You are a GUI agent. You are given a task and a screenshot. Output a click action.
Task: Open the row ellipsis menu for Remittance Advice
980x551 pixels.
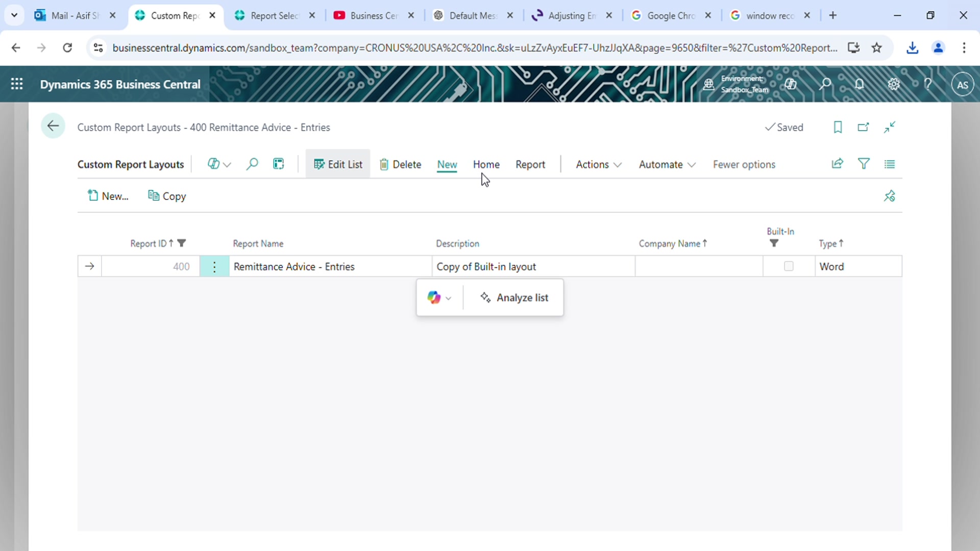coord(214,266)
